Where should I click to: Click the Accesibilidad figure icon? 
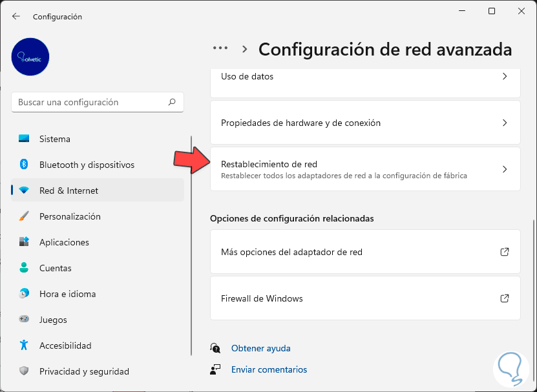(24, 346)
